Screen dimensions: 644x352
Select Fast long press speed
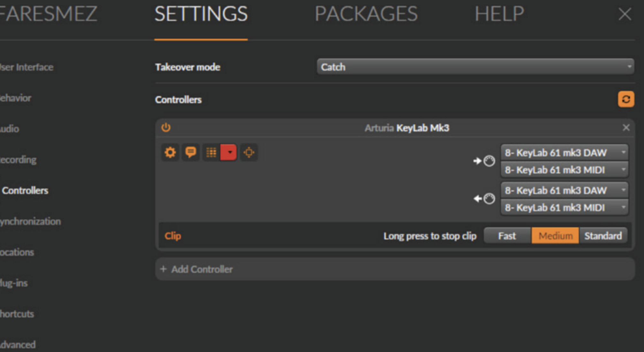coord(507,236)
